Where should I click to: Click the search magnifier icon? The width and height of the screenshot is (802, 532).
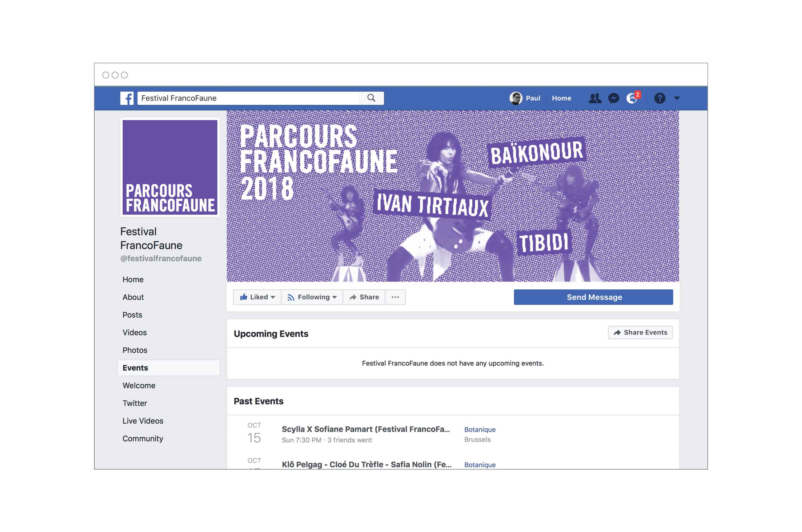371,98
